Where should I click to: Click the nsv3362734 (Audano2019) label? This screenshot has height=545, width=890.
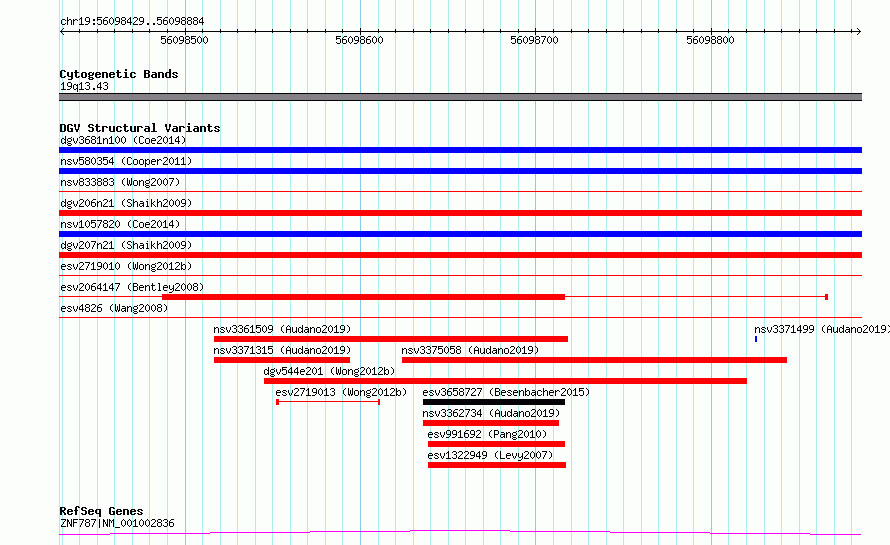tap(491, 413)
